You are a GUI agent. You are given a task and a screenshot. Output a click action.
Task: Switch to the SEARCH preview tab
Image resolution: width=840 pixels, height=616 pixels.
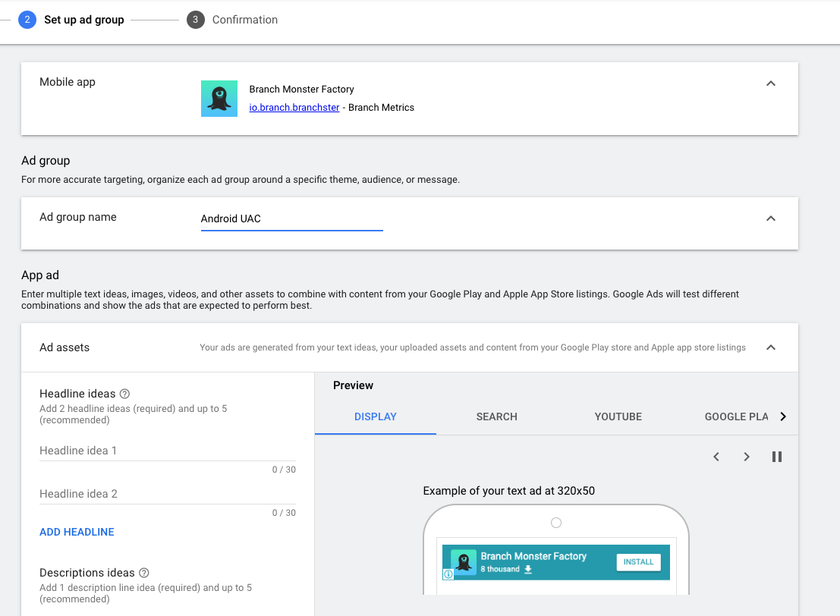496,416
